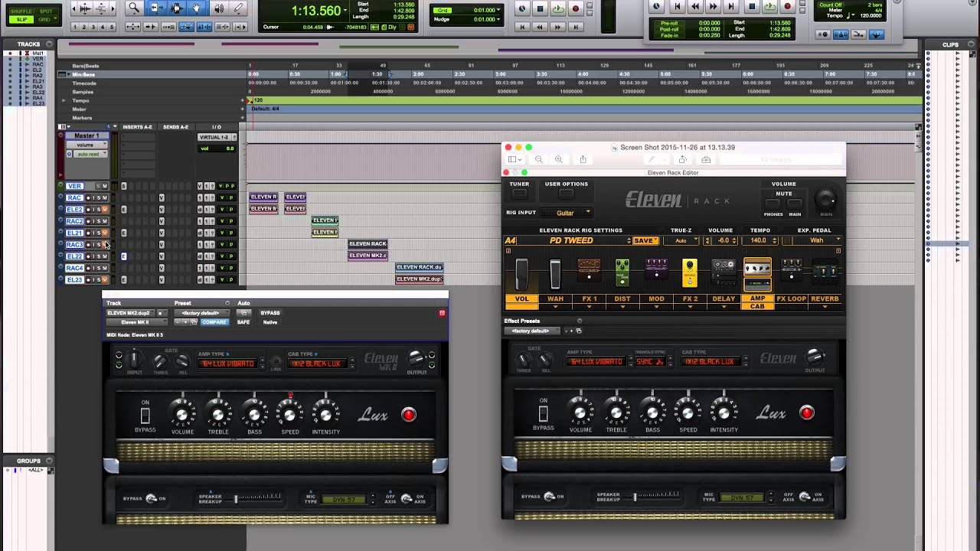This screenshot has width=980, height=551.
Task: Toggle the TUNER button in Eleven Rack Editor
Action: [519, 193]
